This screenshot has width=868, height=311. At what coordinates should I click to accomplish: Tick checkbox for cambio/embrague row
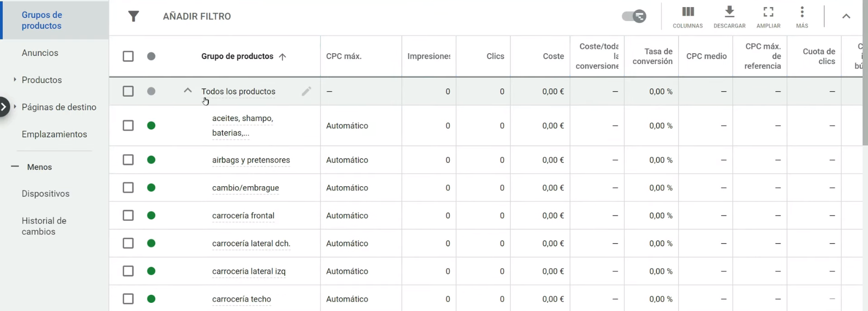point(128,187)
